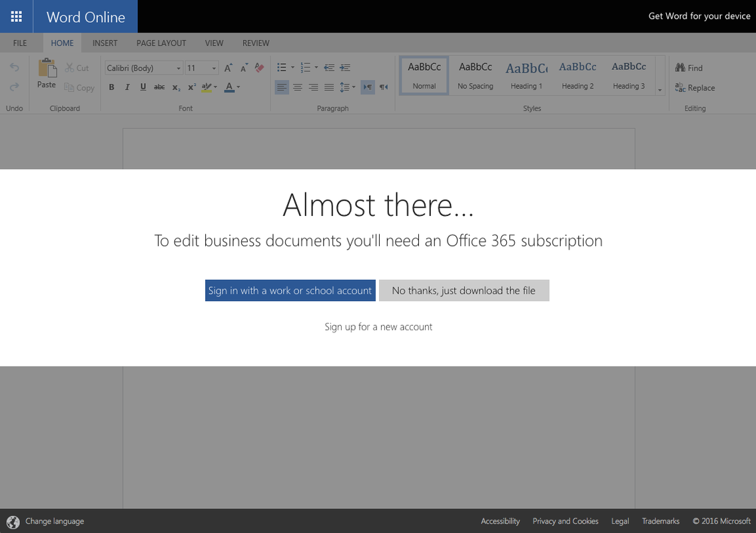This screenshot has height=533, width=756.
Task: Select the Underline icon
Action: (x=143, y=87)
